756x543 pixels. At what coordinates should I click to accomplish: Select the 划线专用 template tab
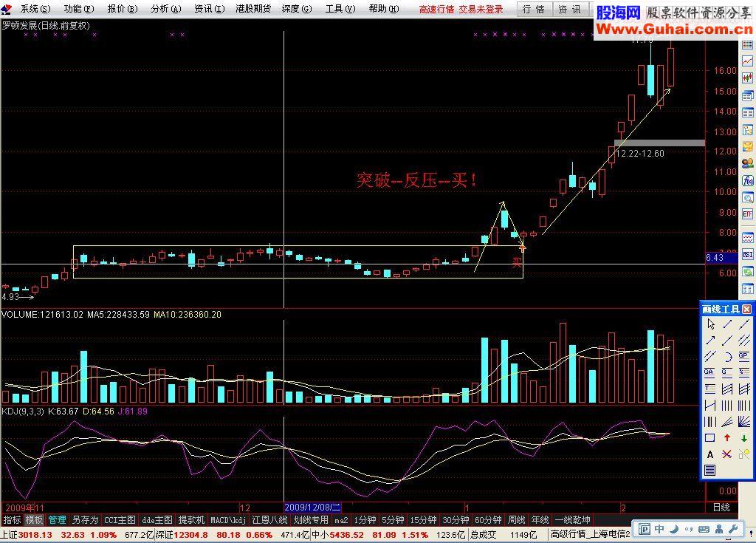click(311, 520)
